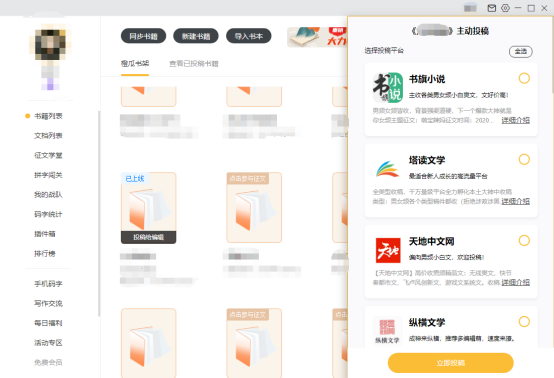Open 拼字闯关 in the sidebar

[48, 175]
